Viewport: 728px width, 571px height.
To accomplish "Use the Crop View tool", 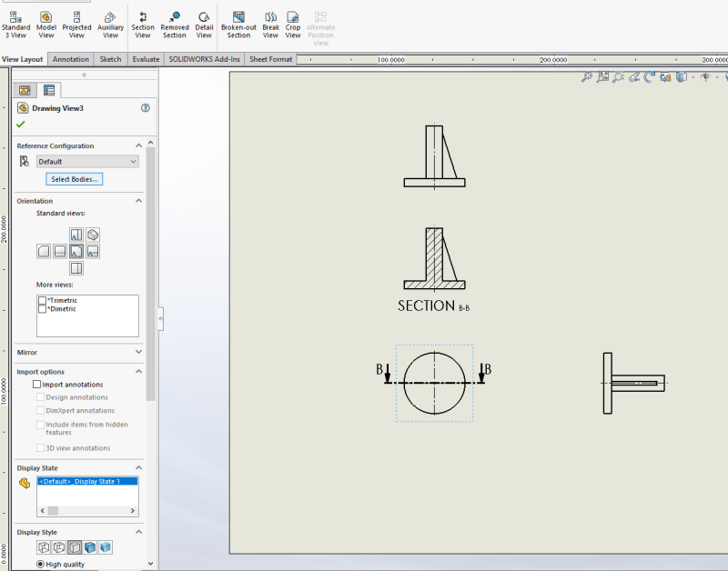I will click(293, 25).
